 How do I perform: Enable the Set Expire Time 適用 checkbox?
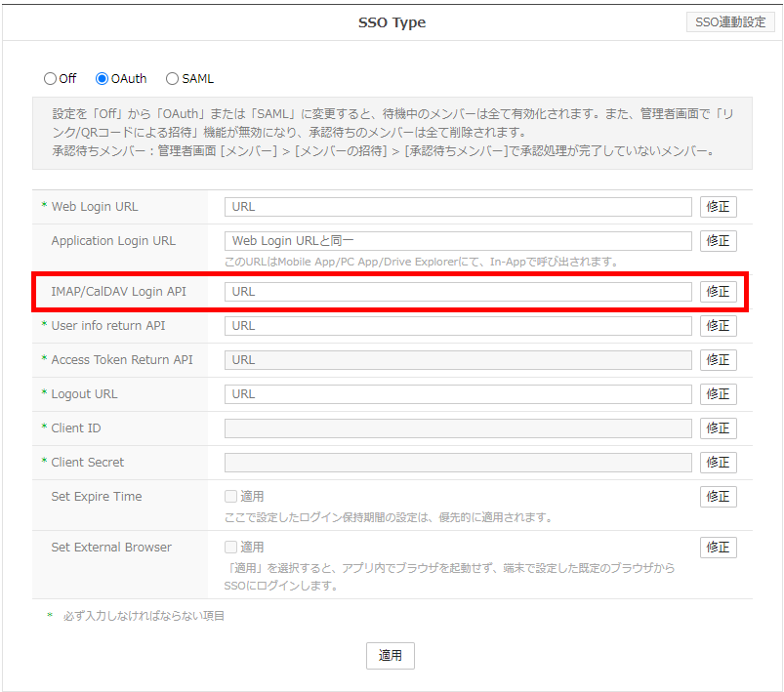tap(231, 497)
